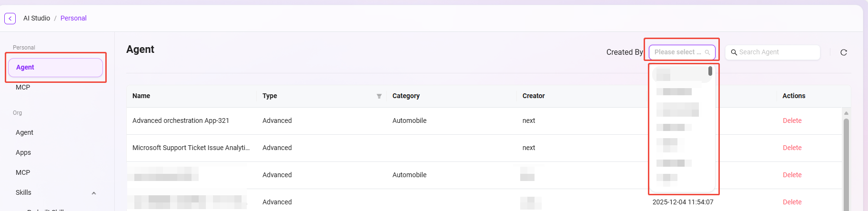
Task: Open MCP under Org section
Action: [23, 172]
